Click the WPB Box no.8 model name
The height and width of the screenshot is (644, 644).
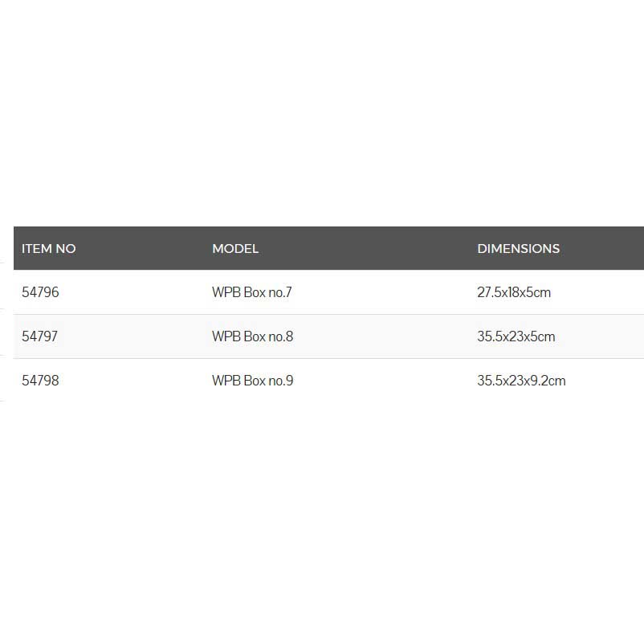coord(252,336)
